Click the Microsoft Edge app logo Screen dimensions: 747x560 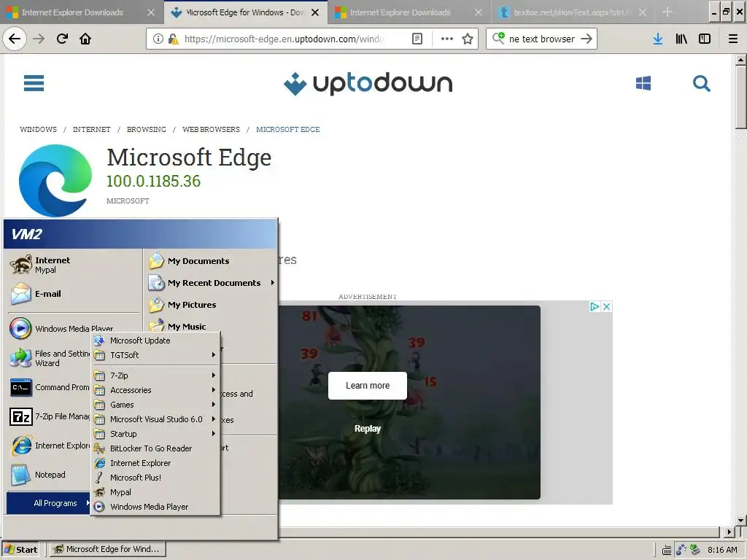[x=55, y=181]
